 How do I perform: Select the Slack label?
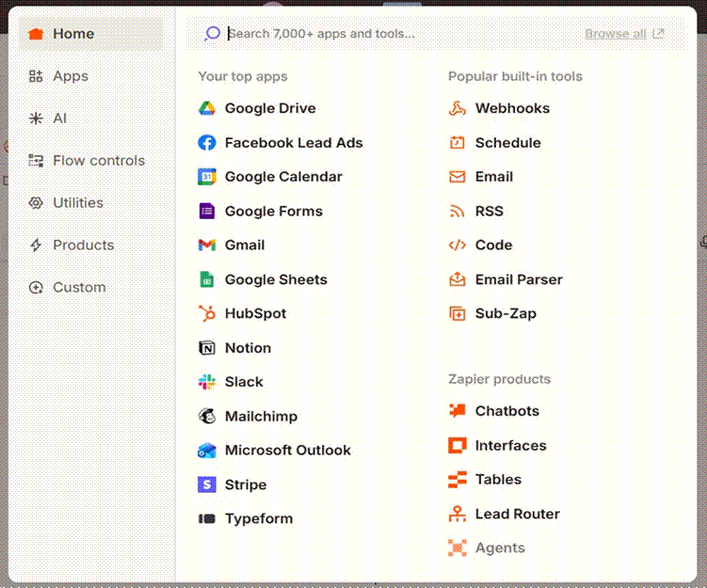244,382
